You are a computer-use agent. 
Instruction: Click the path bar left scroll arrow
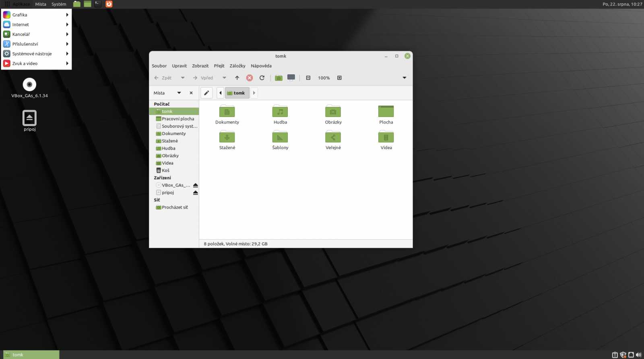coord(220,93)
